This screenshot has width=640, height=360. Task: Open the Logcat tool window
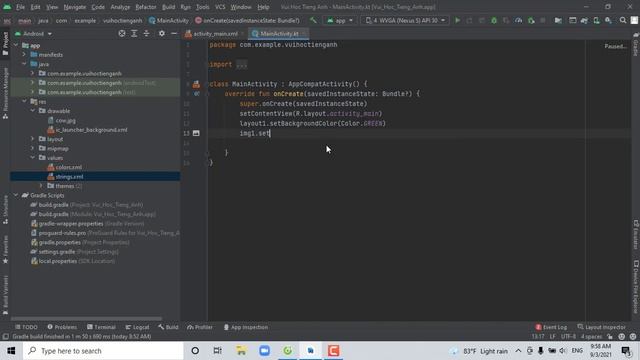pos(137,327)
